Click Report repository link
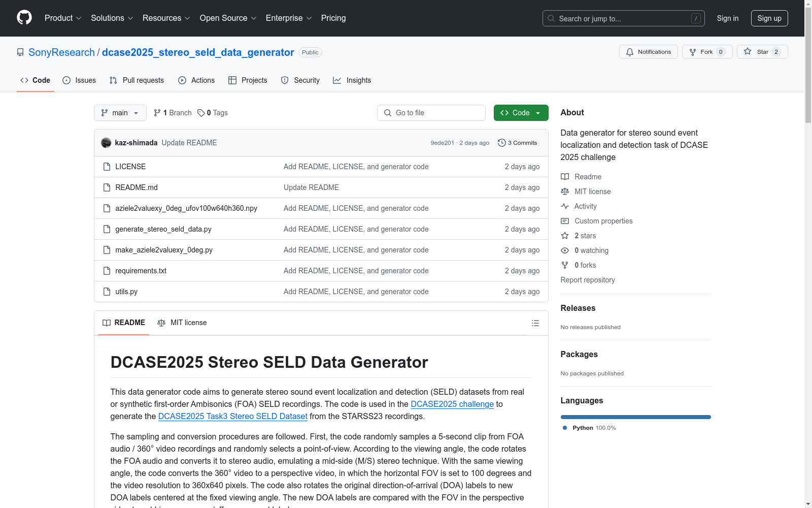 tap(588, 280)
